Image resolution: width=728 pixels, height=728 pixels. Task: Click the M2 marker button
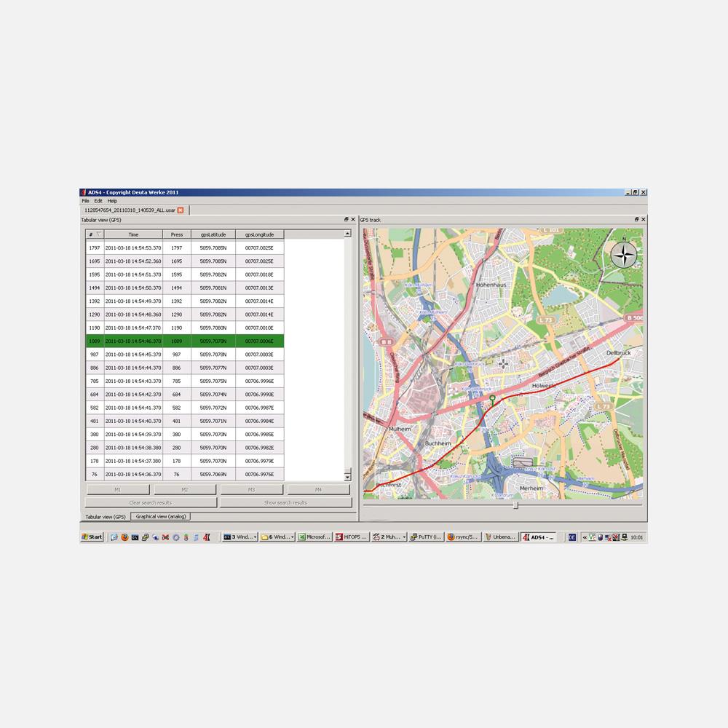point(185,489)
